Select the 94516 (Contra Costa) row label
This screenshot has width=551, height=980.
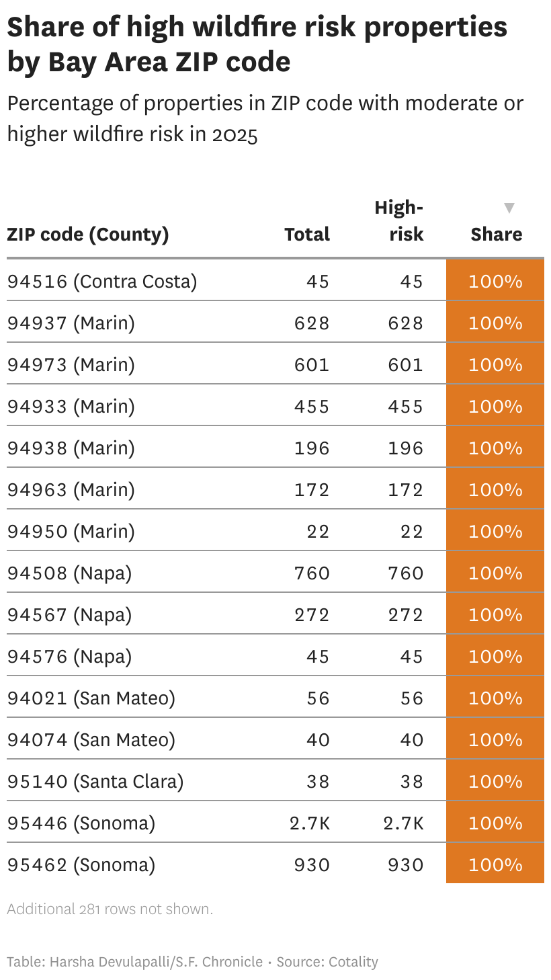point(102,281)
